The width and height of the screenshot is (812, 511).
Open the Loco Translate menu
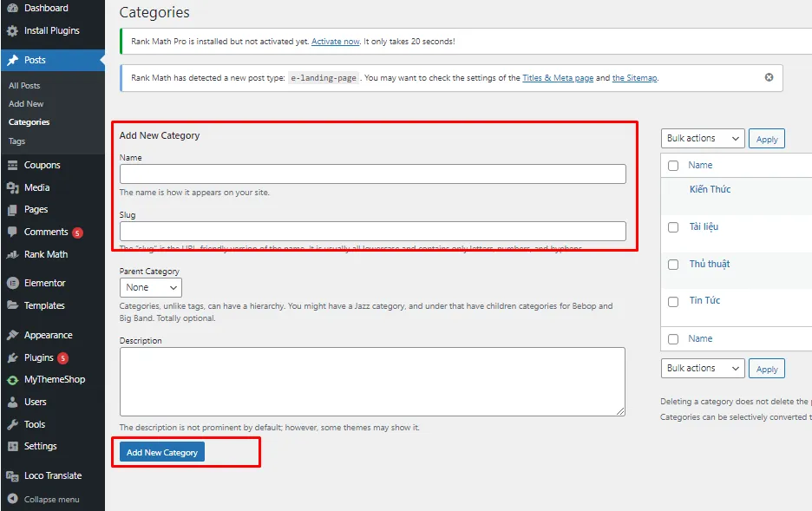tap(52, 475)
